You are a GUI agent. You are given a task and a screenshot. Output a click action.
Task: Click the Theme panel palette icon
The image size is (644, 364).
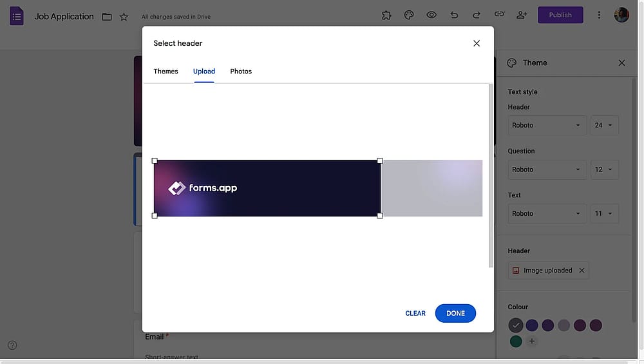tap(511, 63)
